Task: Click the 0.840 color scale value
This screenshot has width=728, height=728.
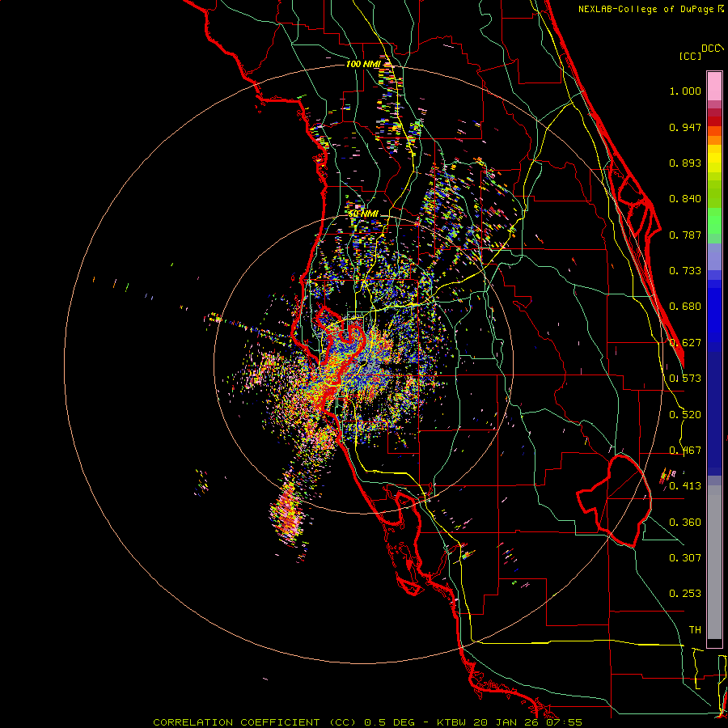Action: [685, 199]
